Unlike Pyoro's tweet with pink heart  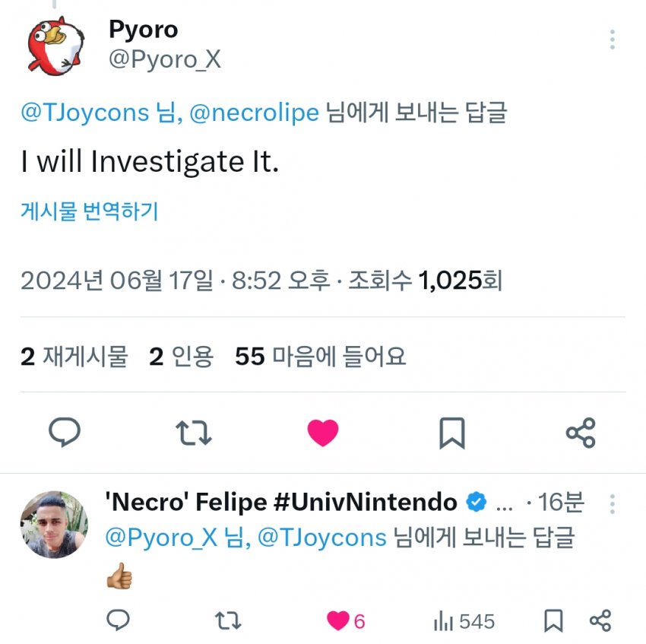[x=323, y=433]
